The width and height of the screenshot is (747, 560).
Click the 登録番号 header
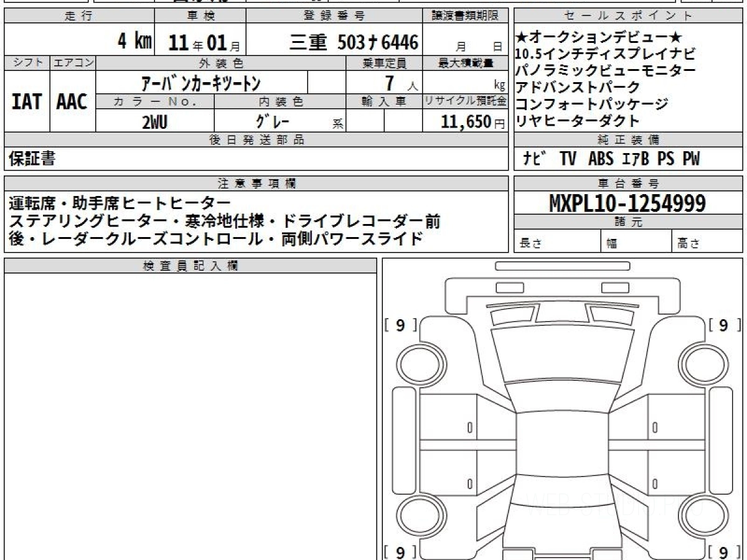point(334,16)
